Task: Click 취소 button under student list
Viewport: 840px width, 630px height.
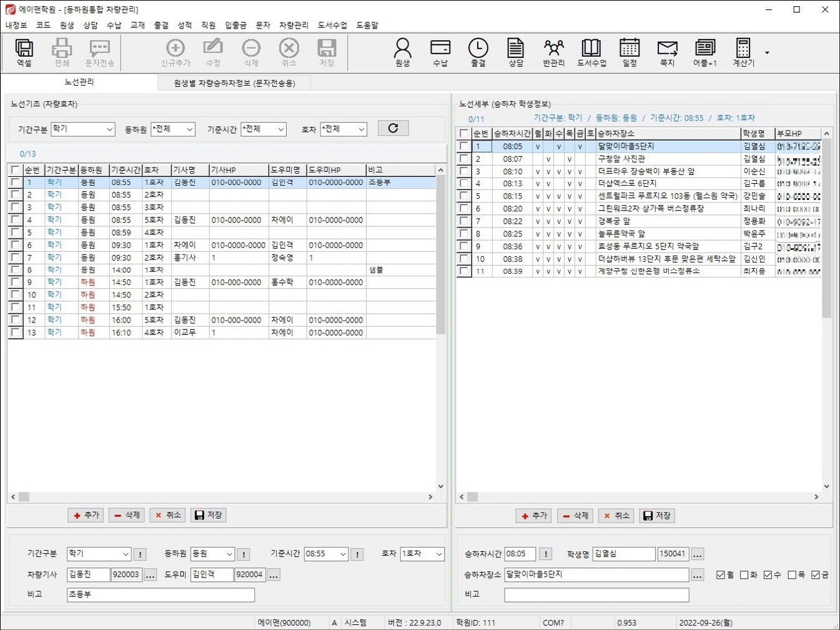Action: [x=616, y=516]
